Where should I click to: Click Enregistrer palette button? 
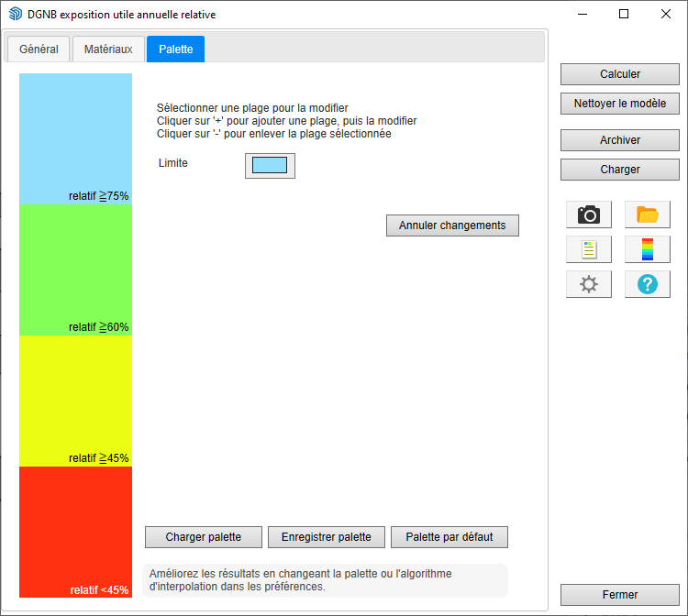click(x=326, y=537)
